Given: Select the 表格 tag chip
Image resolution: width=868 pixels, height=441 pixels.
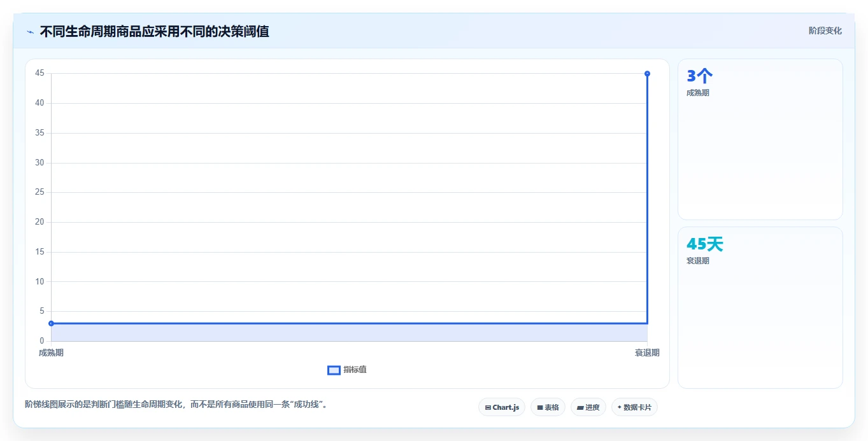Looking at the screenshot, I should [548, 407].
